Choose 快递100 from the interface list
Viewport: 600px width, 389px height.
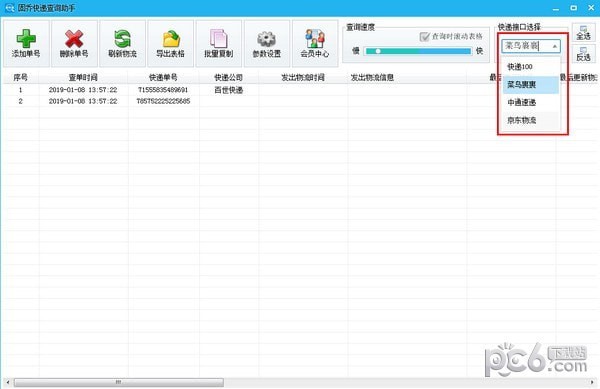[531, 67]
